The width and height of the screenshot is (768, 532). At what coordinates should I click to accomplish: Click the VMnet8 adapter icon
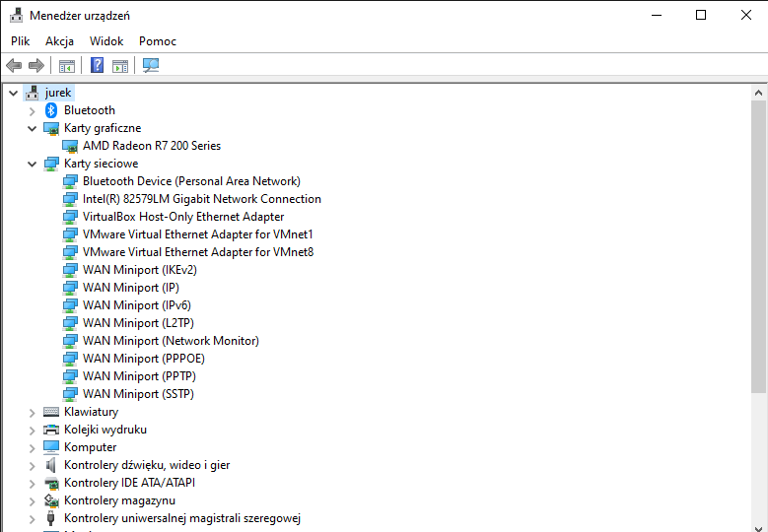(70, 252)
